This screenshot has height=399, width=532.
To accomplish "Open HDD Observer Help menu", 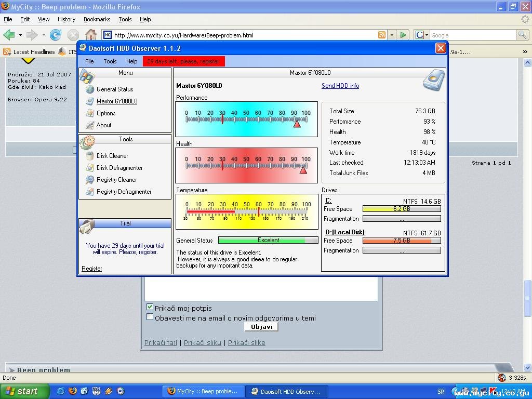I will [131, 61].
